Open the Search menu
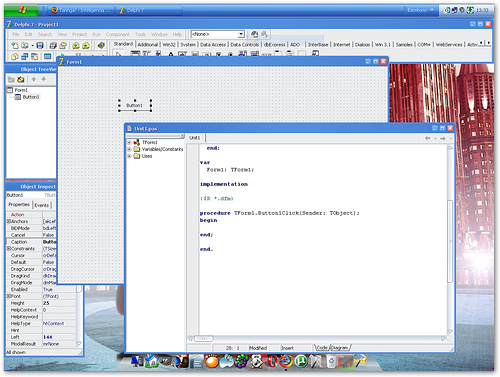 point(45,34)
